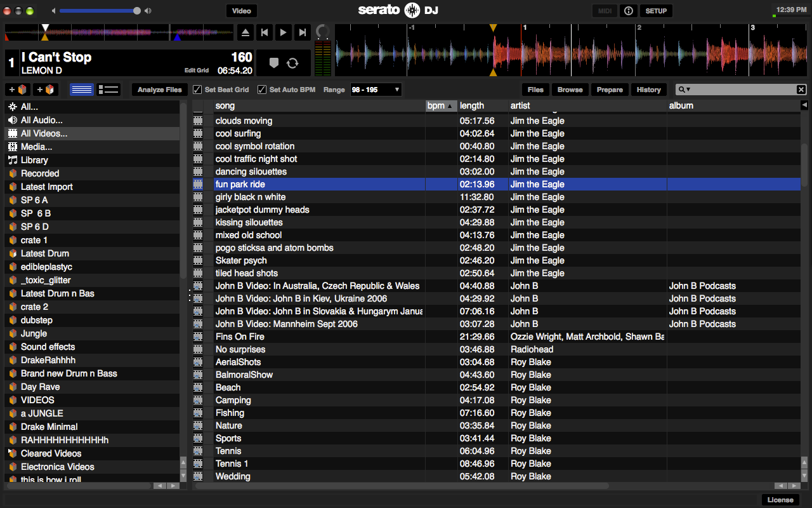This screenshot has width=812, height=508.
Task: Sort library by bpm column
Action: coord(441,105)
